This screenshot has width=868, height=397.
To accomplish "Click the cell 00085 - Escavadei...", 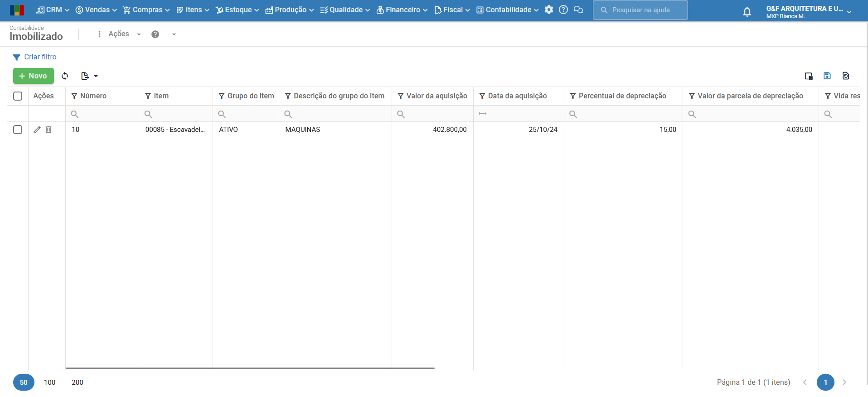I will point(175,130).
